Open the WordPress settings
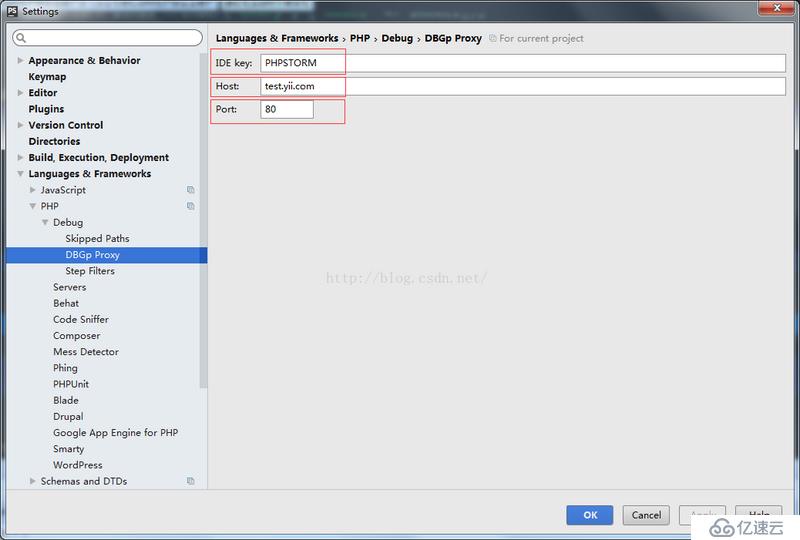Viewport: 800px width, 540px height. [x=78, y=465]
